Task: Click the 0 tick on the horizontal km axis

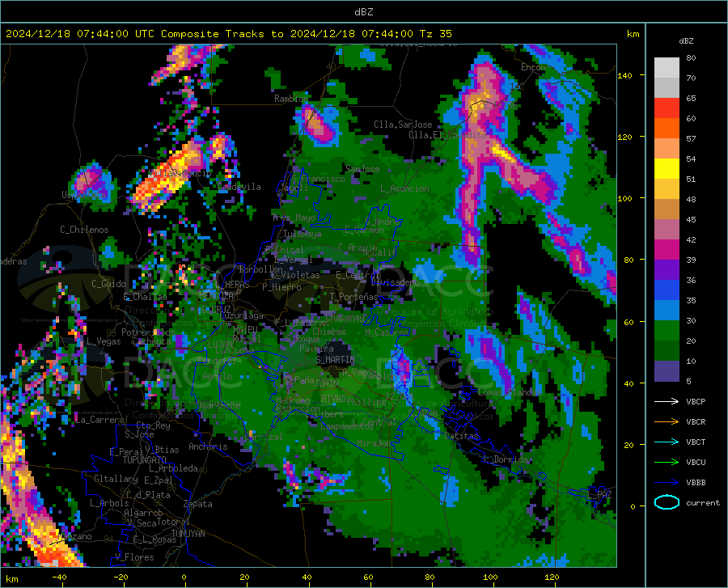Action: click(x=184, y=577)
